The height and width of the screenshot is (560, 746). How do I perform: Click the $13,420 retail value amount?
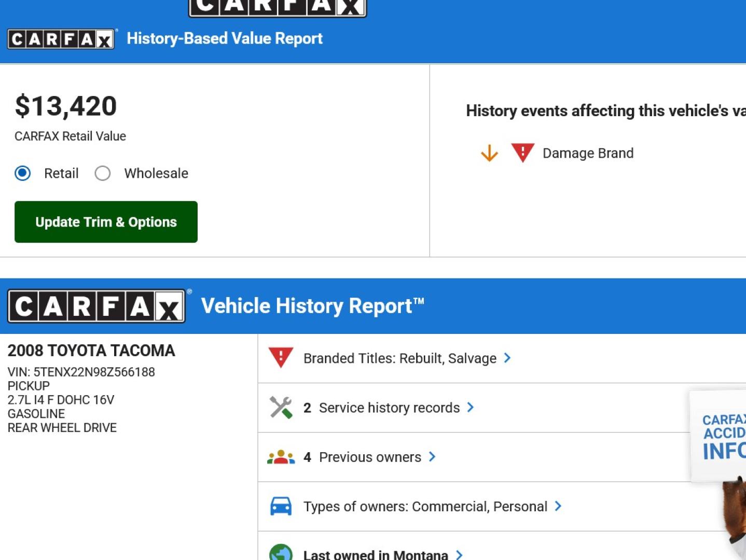[x=66, y=106]
